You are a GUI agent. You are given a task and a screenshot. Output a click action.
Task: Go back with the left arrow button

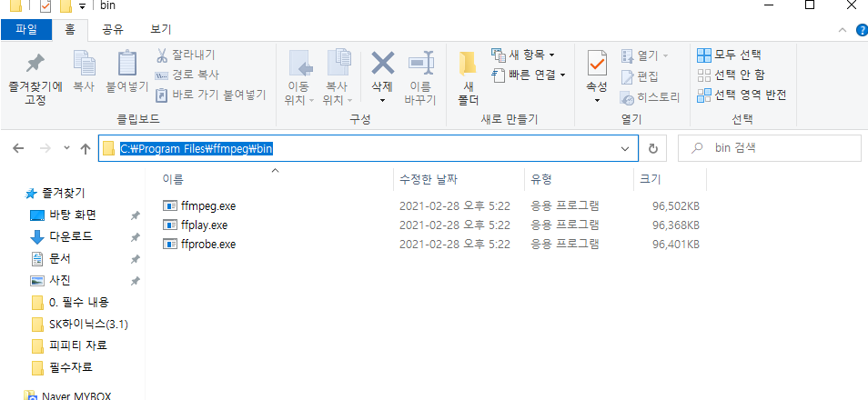tap(17, 148)
